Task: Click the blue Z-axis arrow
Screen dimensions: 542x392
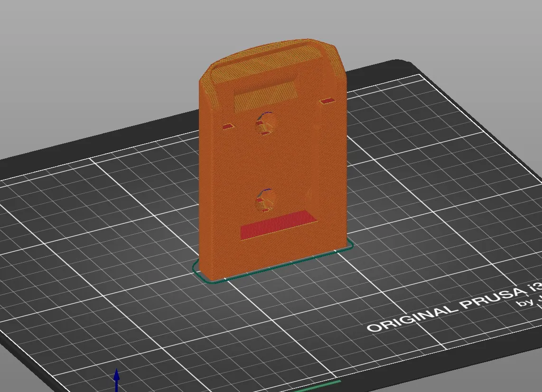Action: point(117,380)
